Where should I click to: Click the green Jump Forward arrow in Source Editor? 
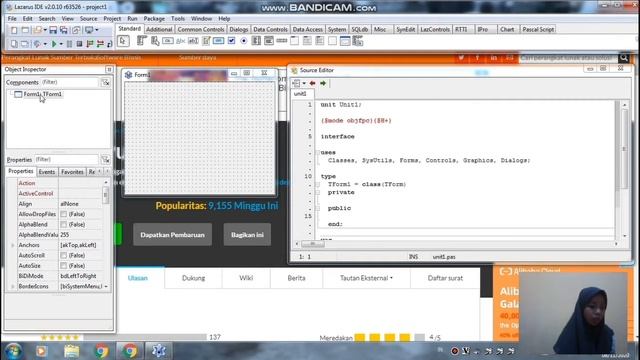(x=323, y=83)
